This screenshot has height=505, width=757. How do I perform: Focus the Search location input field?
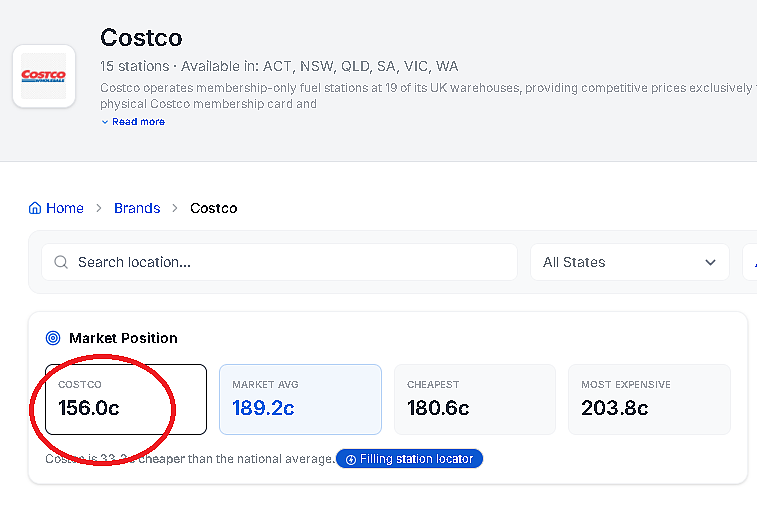click(280, 262)
